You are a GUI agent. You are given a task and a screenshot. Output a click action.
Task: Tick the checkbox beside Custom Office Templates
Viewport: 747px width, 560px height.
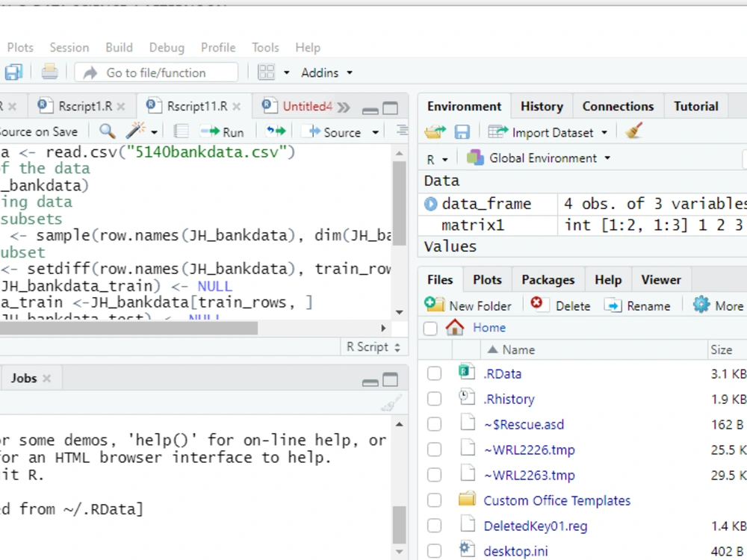(434, 500)
